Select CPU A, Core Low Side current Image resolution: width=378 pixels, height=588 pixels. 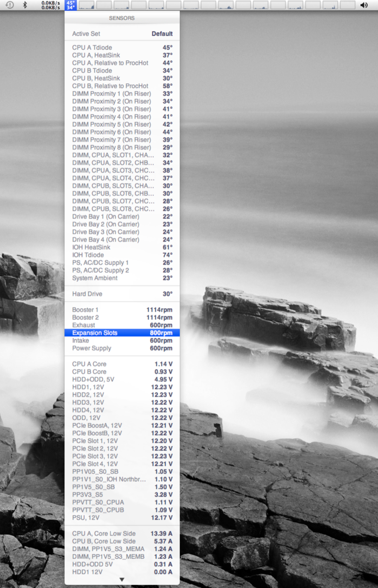coord(122,534)
